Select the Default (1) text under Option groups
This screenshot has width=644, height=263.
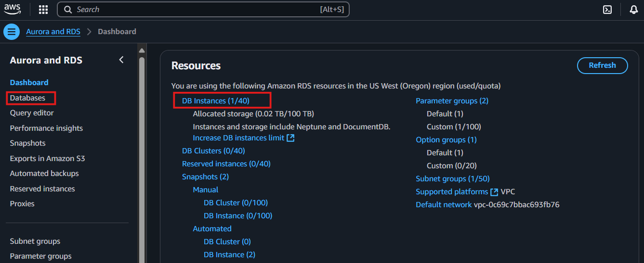445,153
